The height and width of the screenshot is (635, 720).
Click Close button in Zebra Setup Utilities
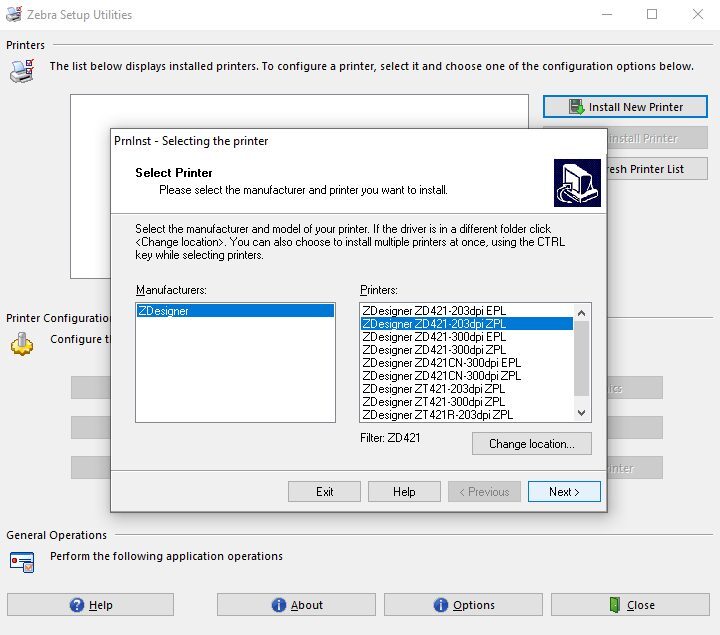(630, 605)
